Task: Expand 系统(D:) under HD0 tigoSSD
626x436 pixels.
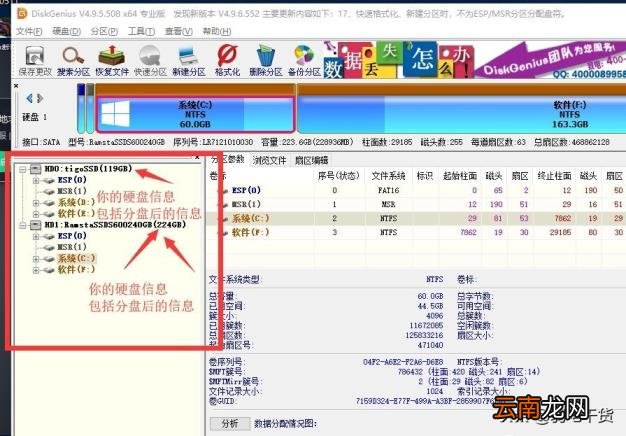Action: 36,203
